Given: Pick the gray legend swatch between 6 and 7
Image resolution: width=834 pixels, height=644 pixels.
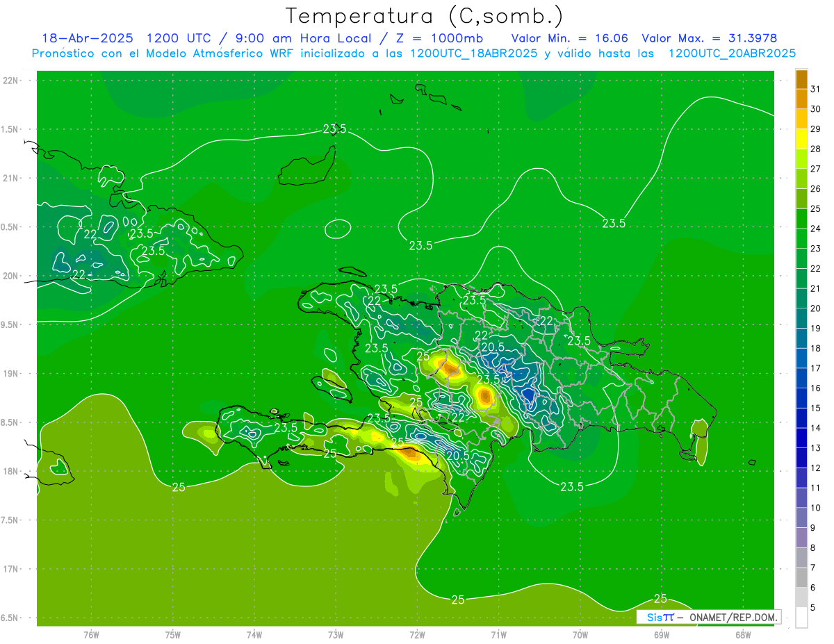Looking at the screenshot, I should pos(801,577).
